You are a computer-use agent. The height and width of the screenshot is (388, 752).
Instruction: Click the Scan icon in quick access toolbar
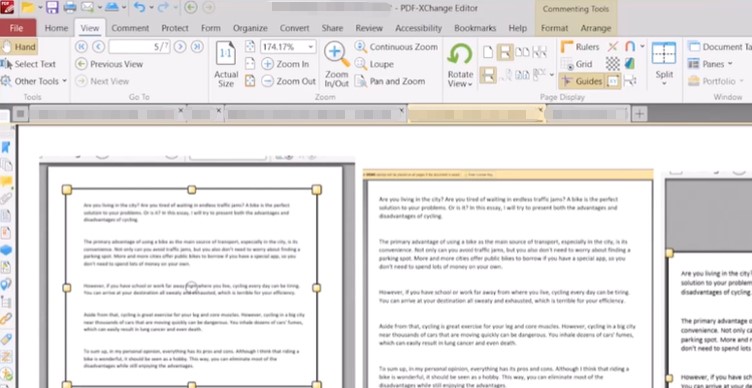111,7
